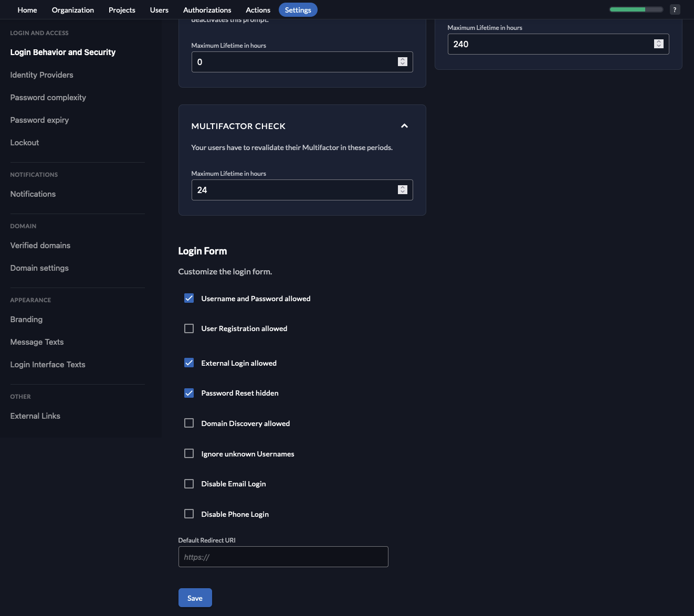Disable External Login allowed
The height and width of the screenshot is (616, 694).
pos(189,363)
